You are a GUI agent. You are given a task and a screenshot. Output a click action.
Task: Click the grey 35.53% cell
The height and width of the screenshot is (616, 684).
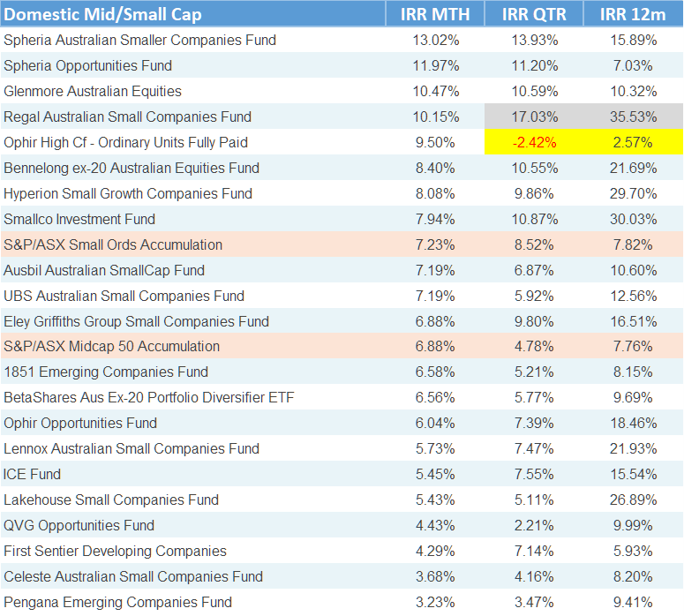coord(633,116)
